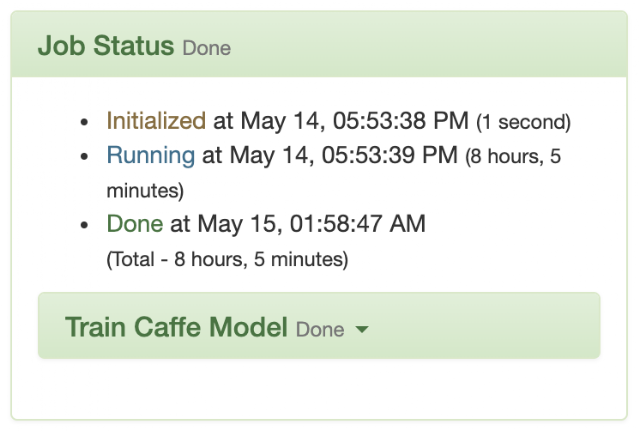Click the Train Caffe Model heading

pyautogui.click(x=176, y=327)
